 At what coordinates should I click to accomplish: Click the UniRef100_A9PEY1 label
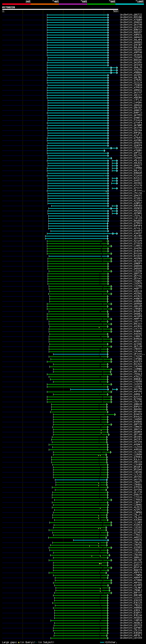[131, 35]
